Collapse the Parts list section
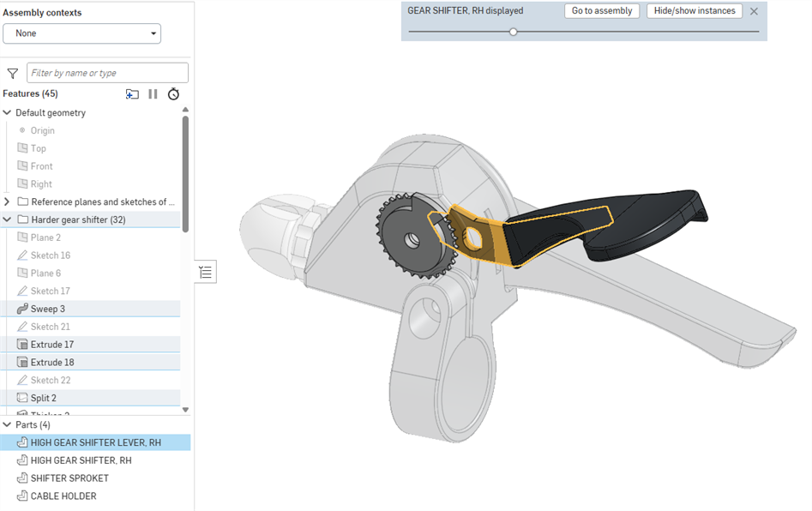This screenshot has width=812, height=511. [x=8, y=425]
